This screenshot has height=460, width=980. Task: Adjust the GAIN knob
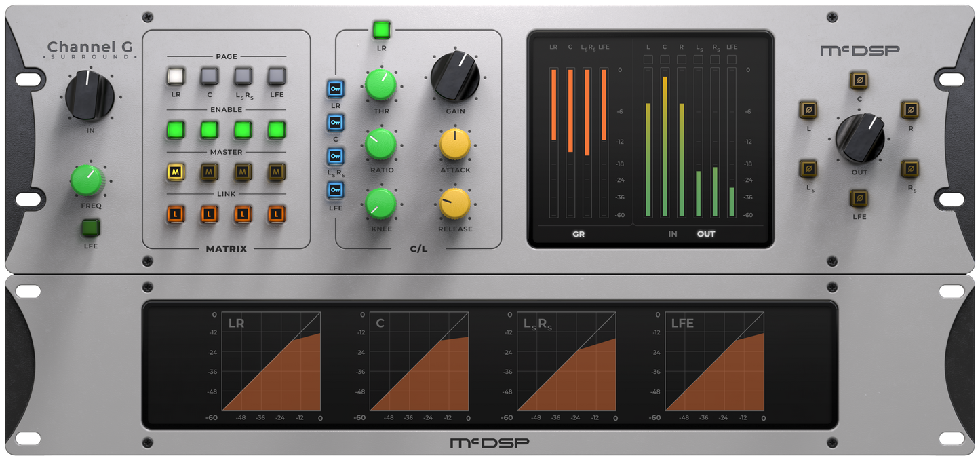pos(454,78)
